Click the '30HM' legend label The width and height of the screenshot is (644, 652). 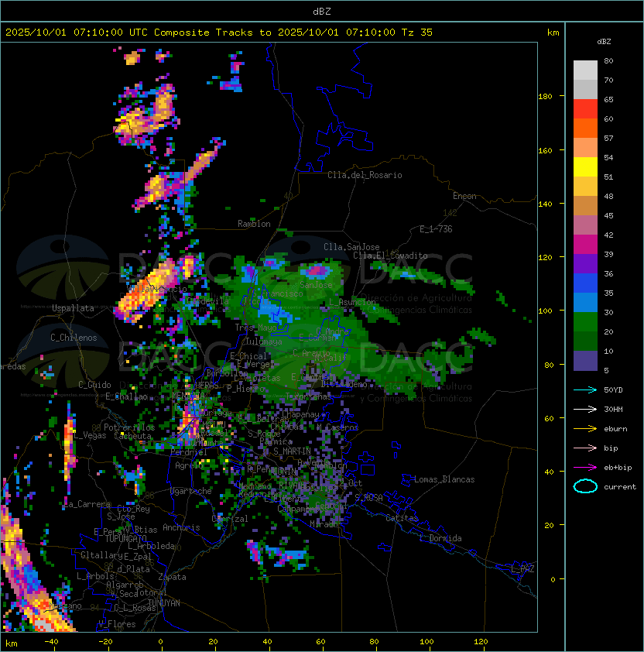pos(613,409)
